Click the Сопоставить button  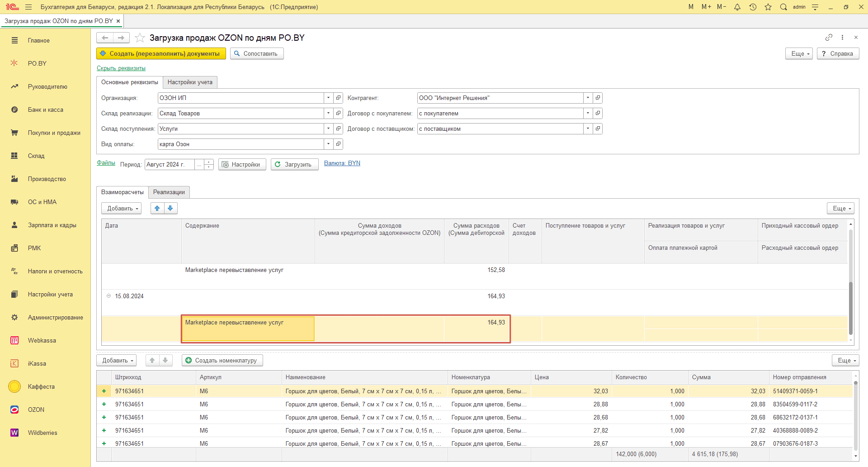tap(257, 53)
